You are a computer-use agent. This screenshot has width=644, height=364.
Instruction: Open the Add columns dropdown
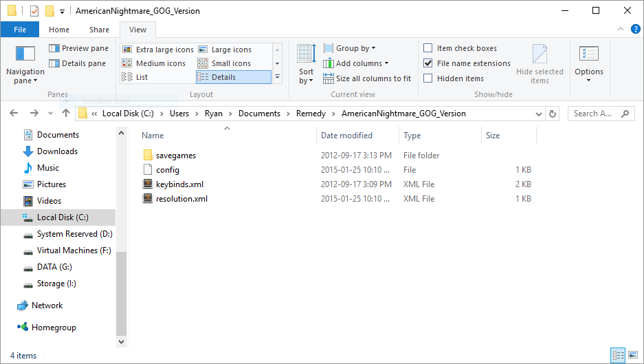[x=356, y=63]
